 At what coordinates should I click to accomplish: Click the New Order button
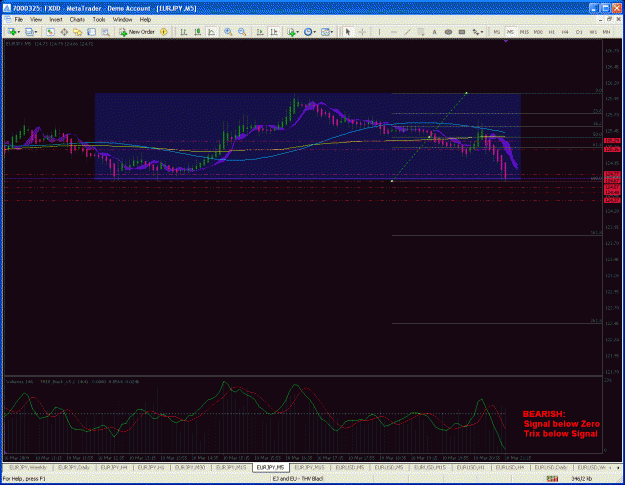(x=137, y=32)
